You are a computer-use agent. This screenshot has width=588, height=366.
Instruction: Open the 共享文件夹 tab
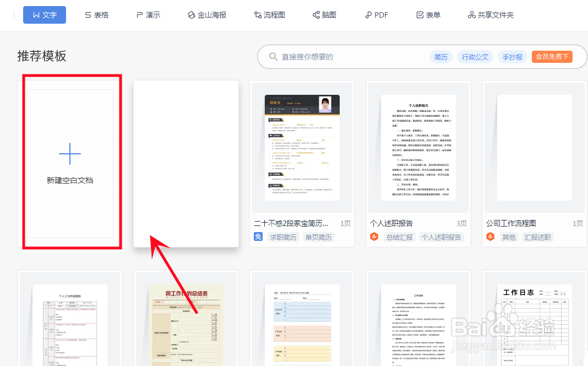[491, 15]
